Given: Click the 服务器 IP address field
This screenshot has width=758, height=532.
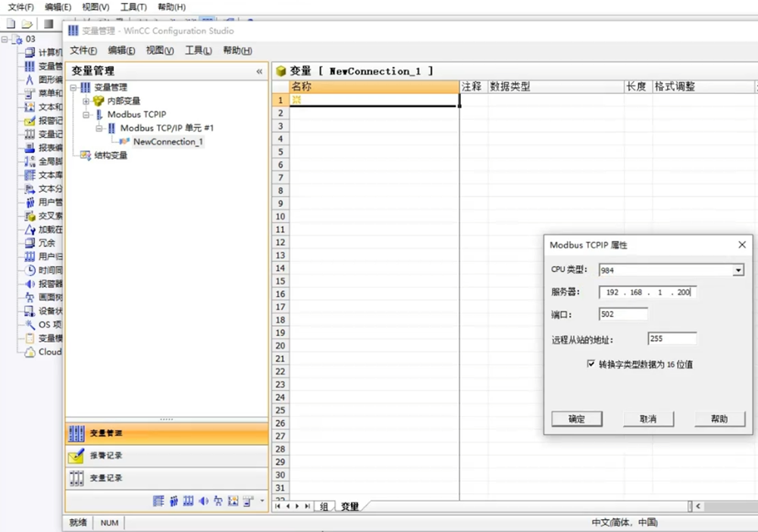Looking at the screenshot, I should [647, 293].
